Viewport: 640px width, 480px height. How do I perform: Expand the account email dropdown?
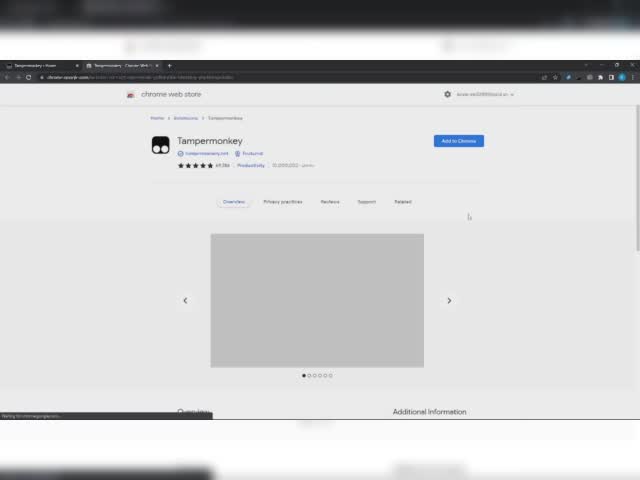[485, 94]
